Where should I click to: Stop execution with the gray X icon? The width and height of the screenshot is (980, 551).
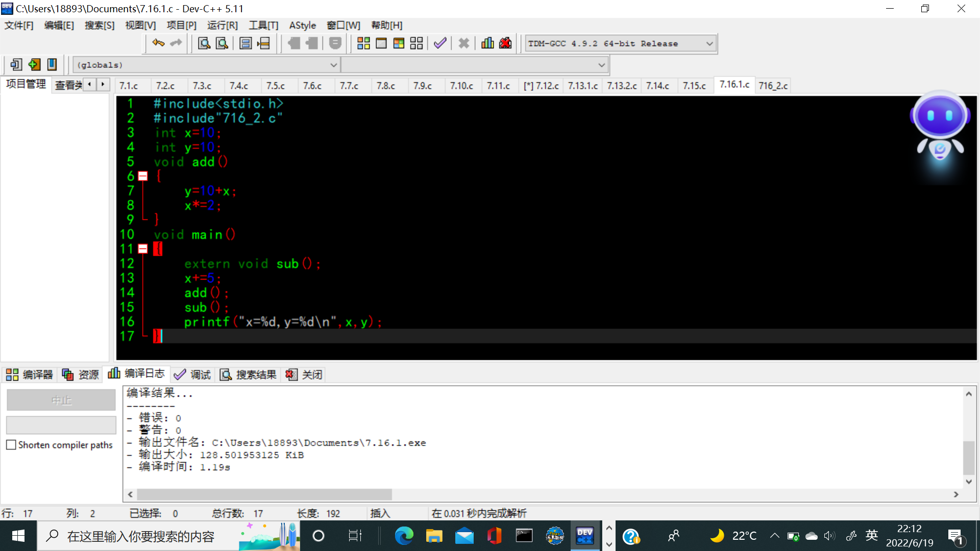point(464,43)
